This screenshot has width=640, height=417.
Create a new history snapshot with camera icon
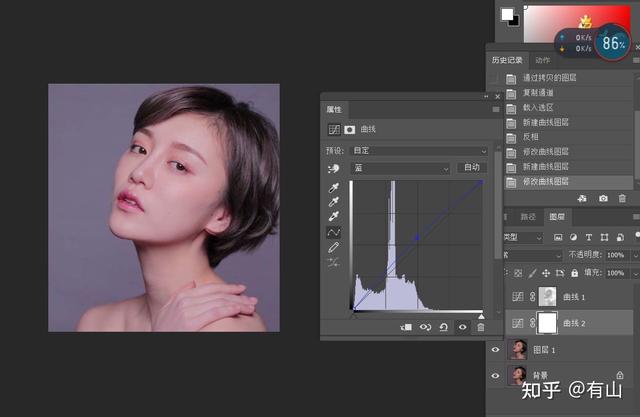(603, 198)
